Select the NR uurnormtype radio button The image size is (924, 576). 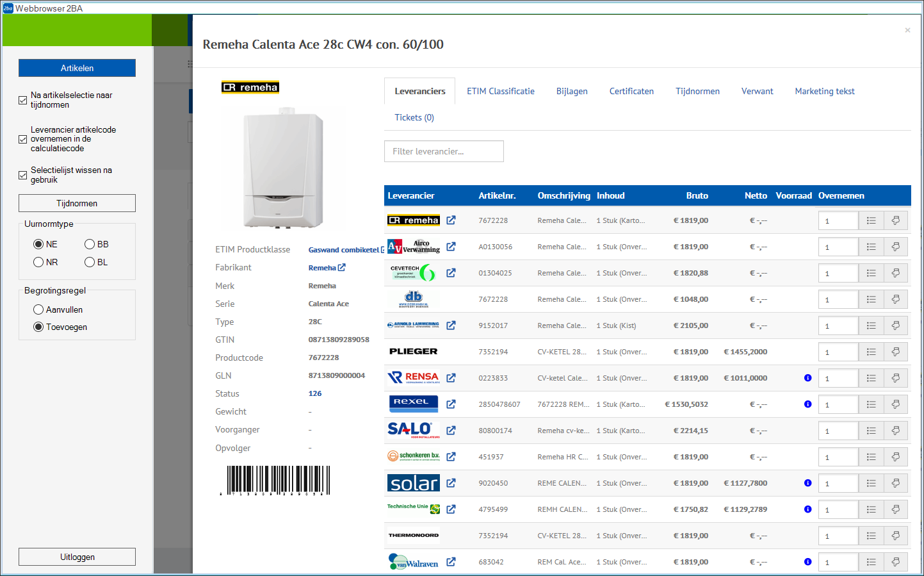click(x=38, y=262)
